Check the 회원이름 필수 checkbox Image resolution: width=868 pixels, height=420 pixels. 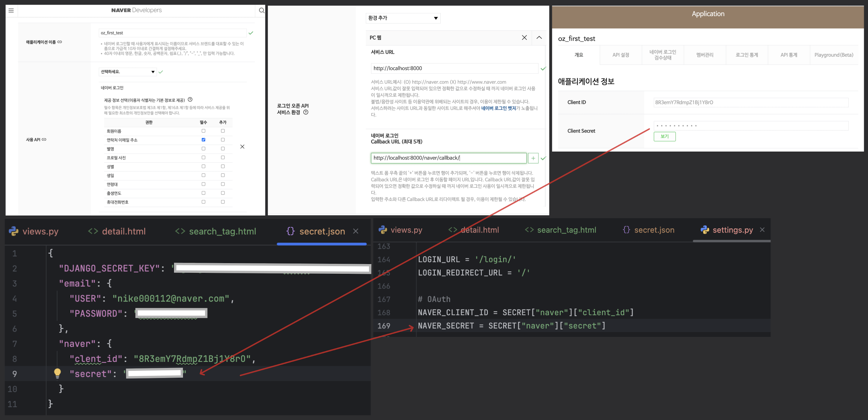pos(204,131)
